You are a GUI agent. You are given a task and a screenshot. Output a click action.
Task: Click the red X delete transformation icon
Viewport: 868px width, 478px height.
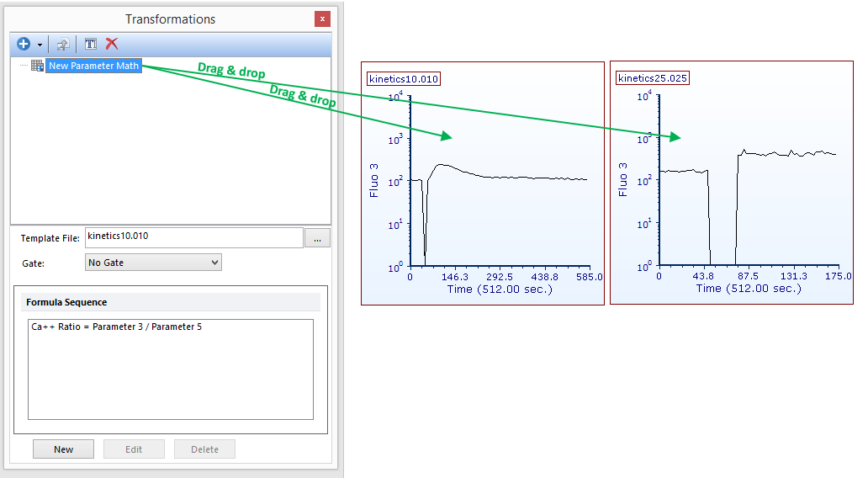[112, 44]
